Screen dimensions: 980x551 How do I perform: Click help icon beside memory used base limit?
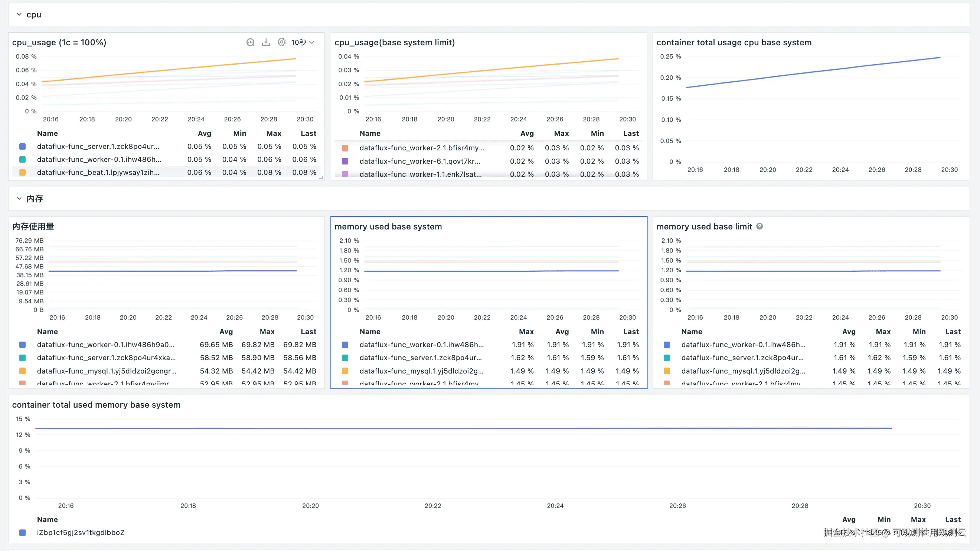(759, 226)
